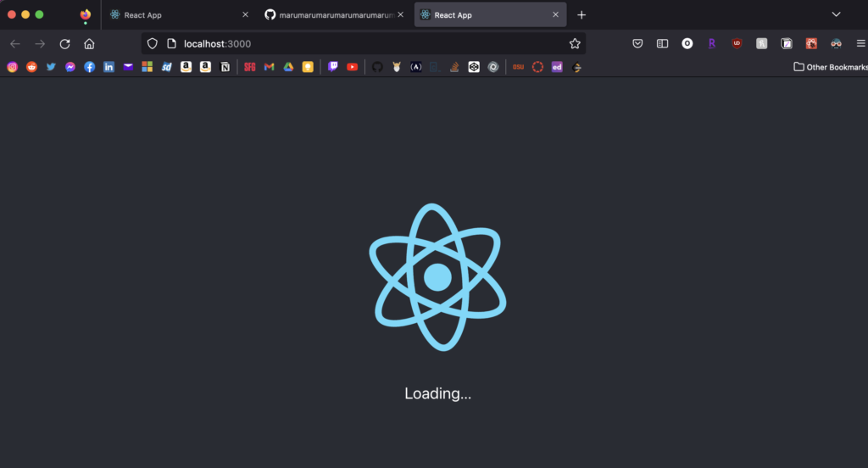Viewport: 868px width, 468px height.
Task: Open the SFG bookmark
Action: click(250, 67)
